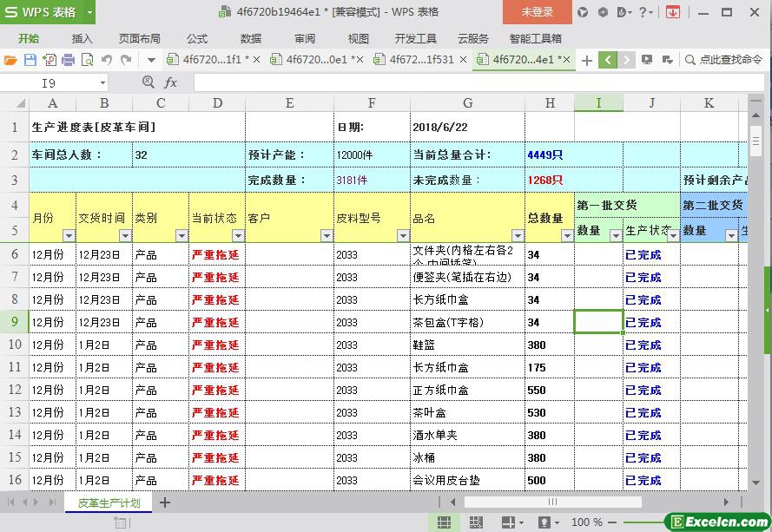Switch to normal view in status bar
This screenshot has width=772, height=532.
444,522
